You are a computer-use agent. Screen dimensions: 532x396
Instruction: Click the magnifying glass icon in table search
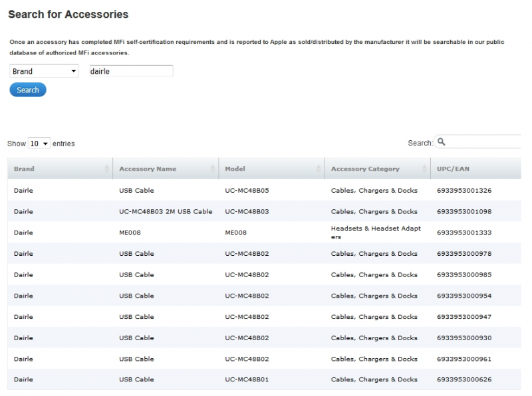point(442,142)
